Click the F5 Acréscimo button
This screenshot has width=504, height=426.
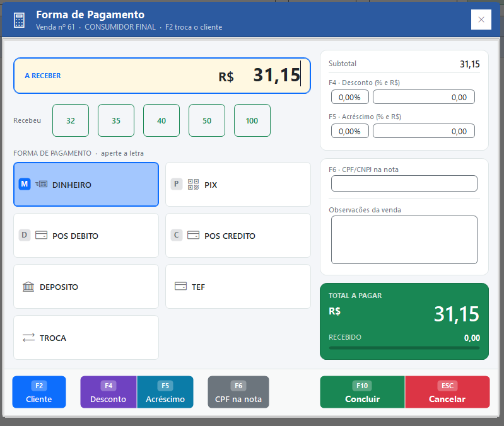point(165,392)
